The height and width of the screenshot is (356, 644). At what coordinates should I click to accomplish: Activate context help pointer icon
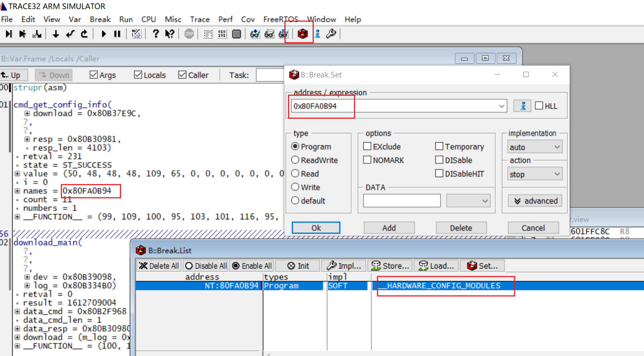coord(170,34)
